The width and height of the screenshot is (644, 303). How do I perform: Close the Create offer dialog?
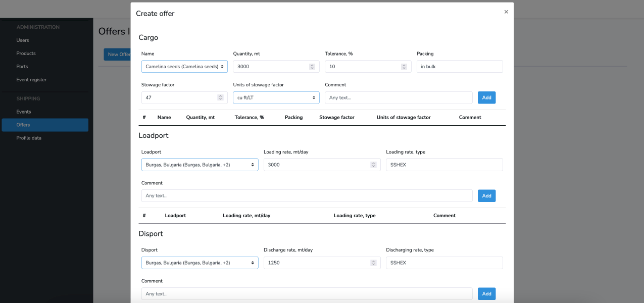pos(506,12)
